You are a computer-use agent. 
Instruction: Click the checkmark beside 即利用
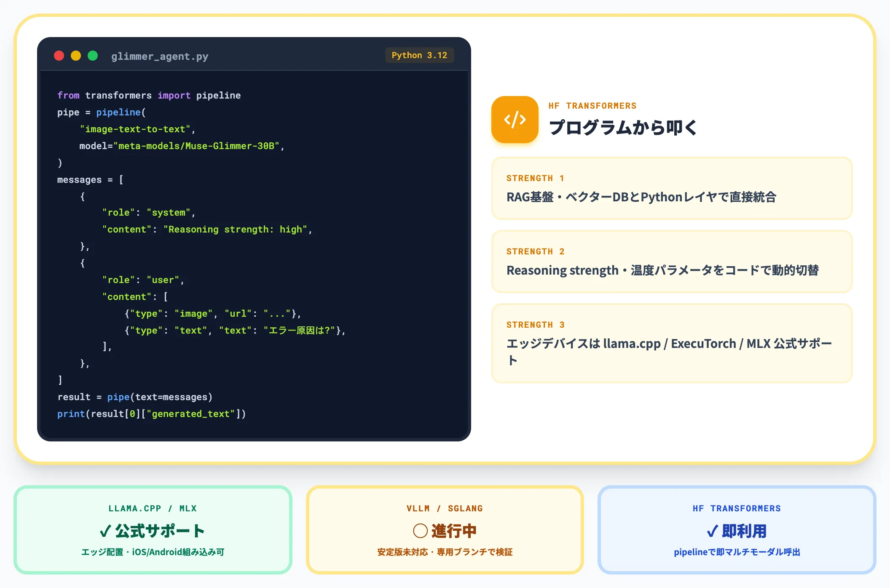coord(712,531)
